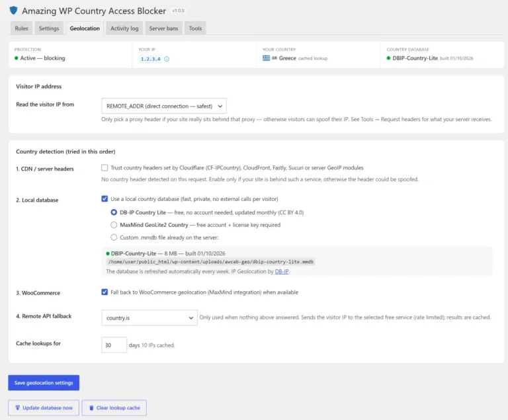Viewport: 508px width, 420px height.
Task: Open the Remote API fallback country.is dropdown
Action: pos(149,318)
